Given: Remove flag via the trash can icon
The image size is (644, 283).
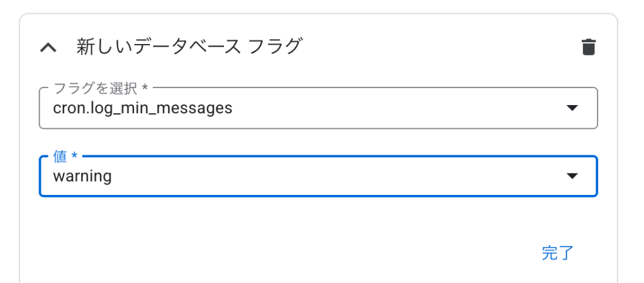Looking at the screenshot, I should click(x=588, y=47).
